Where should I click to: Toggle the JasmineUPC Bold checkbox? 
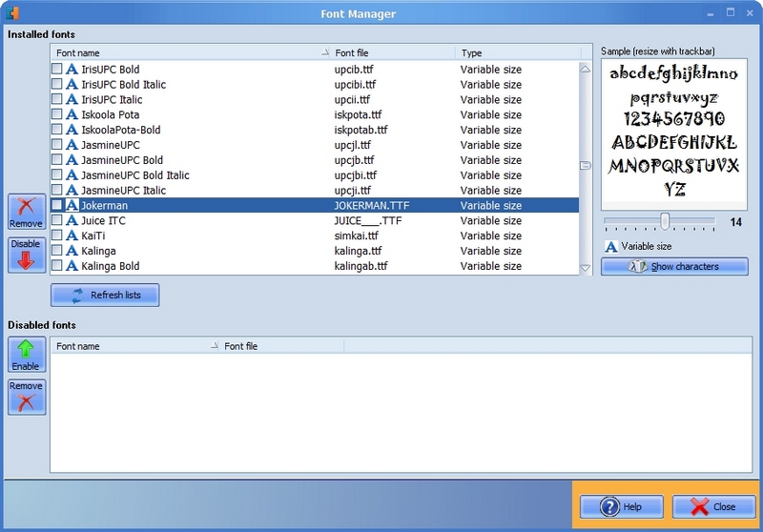pos(57,159)
